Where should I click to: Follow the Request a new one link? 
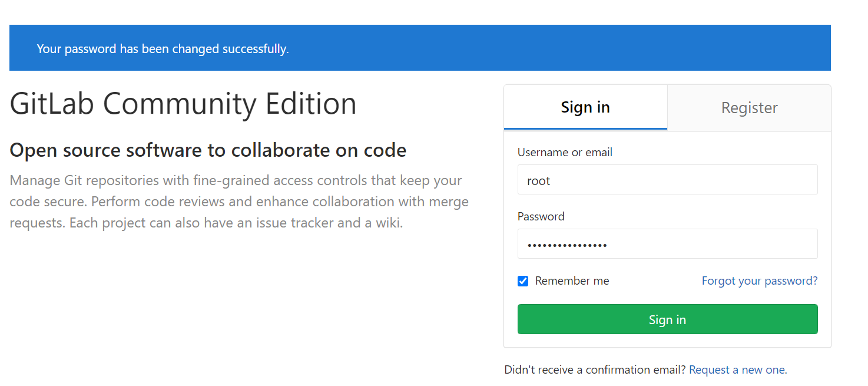click(737, 370)
